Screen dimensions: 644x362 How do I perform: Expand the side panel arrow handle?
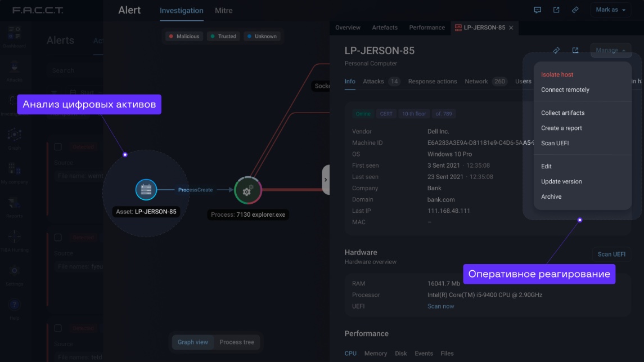(x=325, y=180)
